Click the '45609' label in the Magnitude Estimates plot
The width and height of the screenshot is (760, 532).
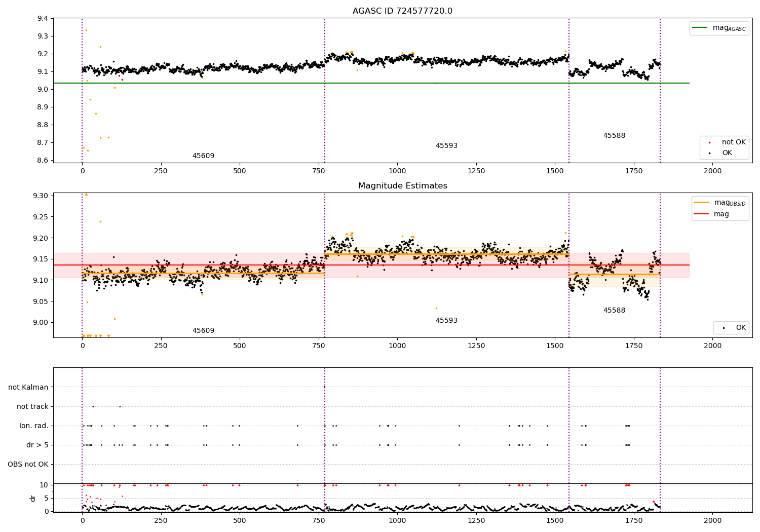point(203,331)
